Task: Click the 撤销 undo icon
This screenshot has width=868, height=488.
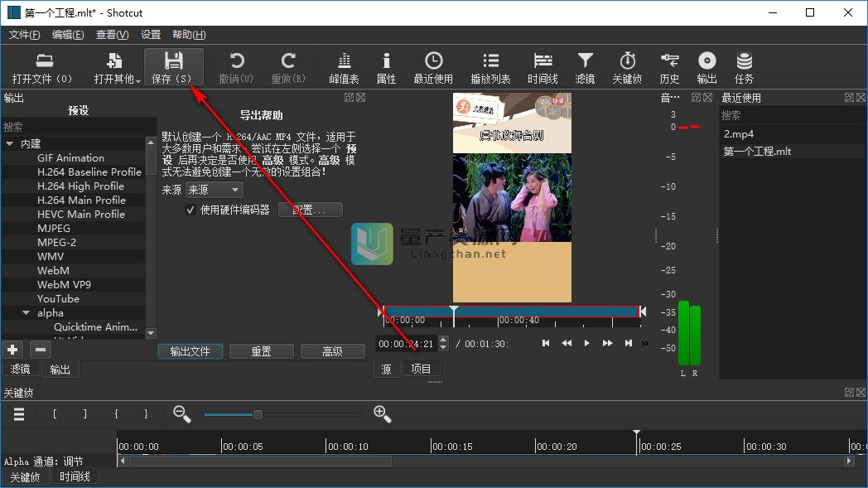Action: point(236,68)
